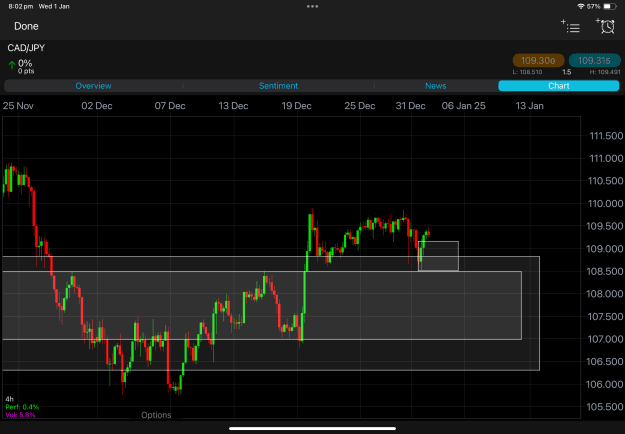Tap the Perf: 0.4% readout
The image size is (625, 434).
[x=22, y=407]
